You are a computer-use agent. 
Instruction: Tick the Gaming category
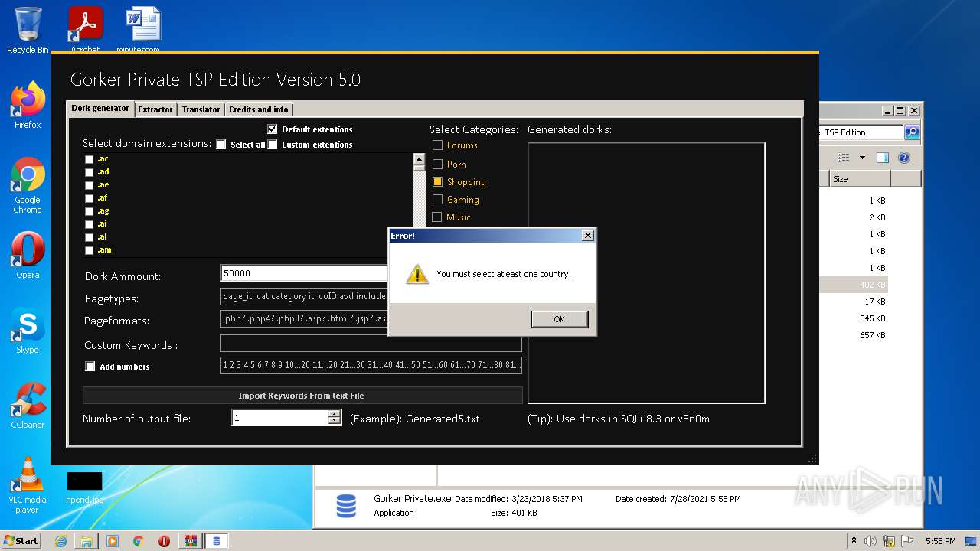tap(437, 200)
